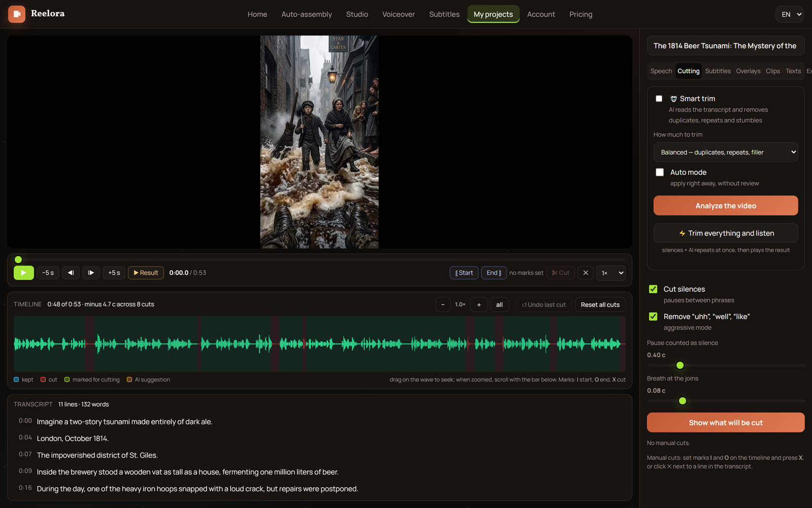This screenshot has width=812, height=508.
Task: Show all of timeline
Action: point(499,305)
